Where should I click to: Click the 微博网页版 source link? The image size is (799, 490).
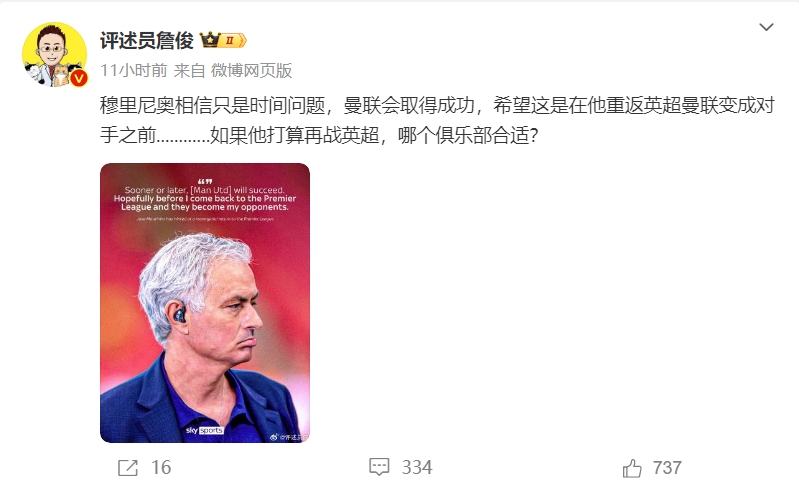pos(251,70)
